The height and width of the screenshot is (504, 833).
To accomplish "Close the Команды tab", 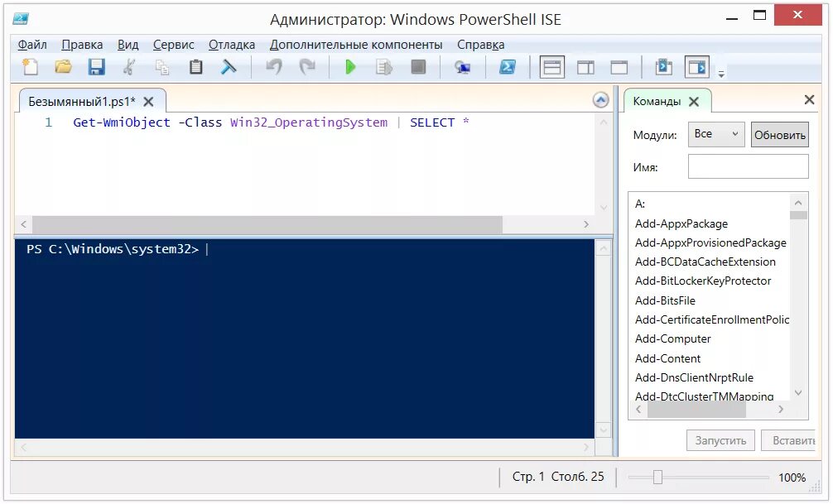I will point(694,102).
